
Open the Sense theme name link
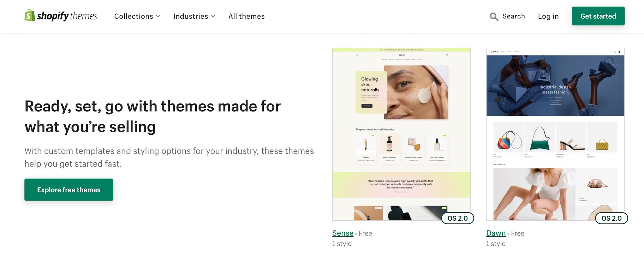(342, 233)
